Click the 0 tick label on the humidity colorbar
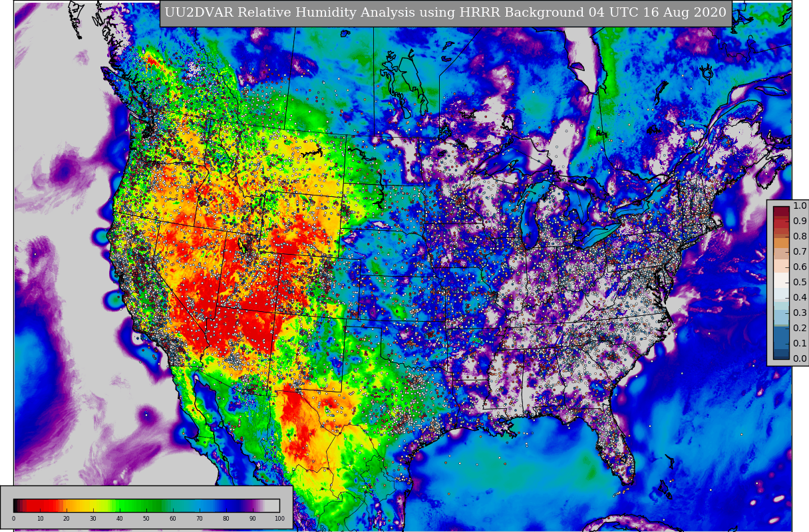The width and height of the screenshot is (809, 532). pyautogui.click(x=13, y=519)
